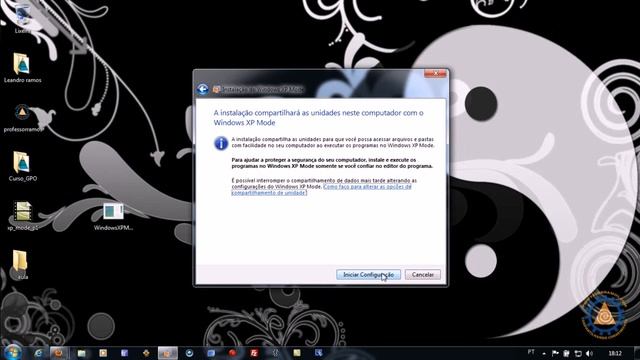Select the professorramos desktop shortcut
Image resolution: width=640 pixels, height=360 pixels.
point(22,118)
